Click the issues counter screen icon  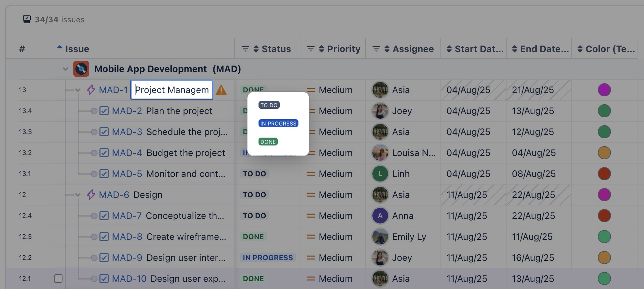pyautogui.click(x=27, y=20)
